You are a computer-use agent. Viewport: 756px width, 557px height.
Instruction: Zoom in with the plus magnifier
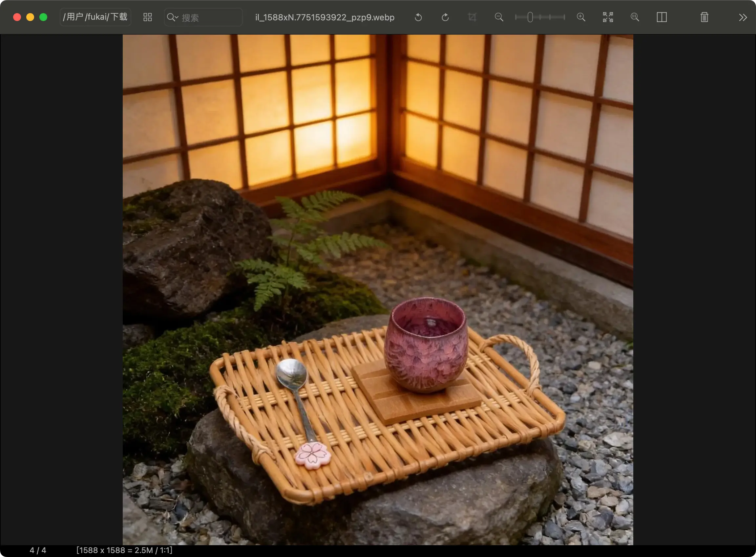581,17
